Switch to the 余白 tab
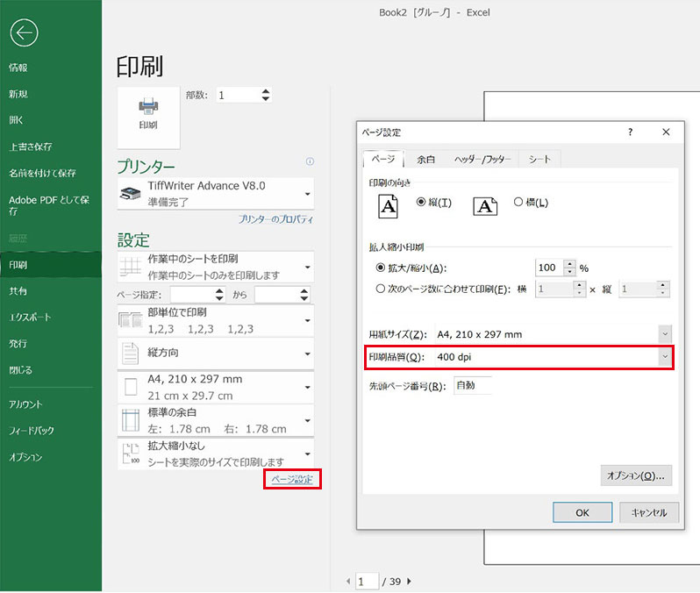Image resolution: width=700 pixels, height=593 pixels. (x=425, y=159)
